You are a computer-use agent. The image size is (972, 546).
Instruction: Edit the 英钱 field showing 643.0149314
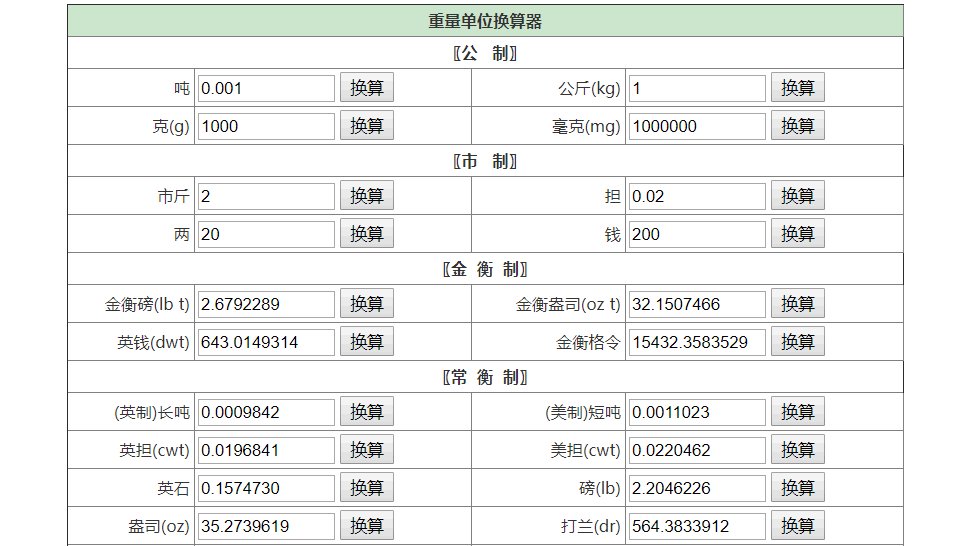(x=266, y=341)
